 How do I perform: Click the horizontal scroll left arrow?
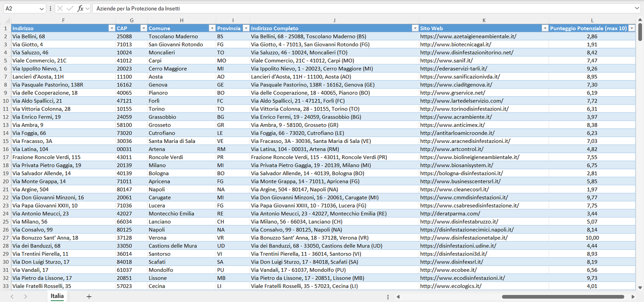(398, 297)
